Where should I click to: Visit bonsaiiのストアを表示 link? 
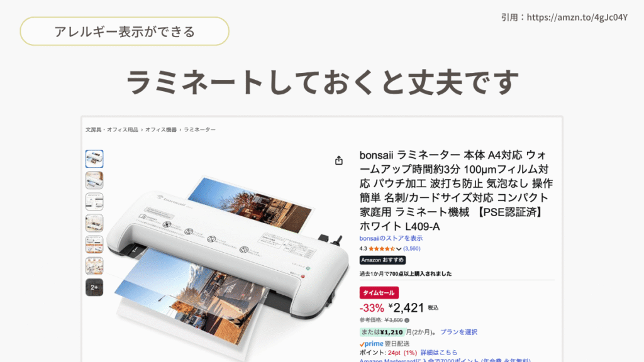[391, 238]
